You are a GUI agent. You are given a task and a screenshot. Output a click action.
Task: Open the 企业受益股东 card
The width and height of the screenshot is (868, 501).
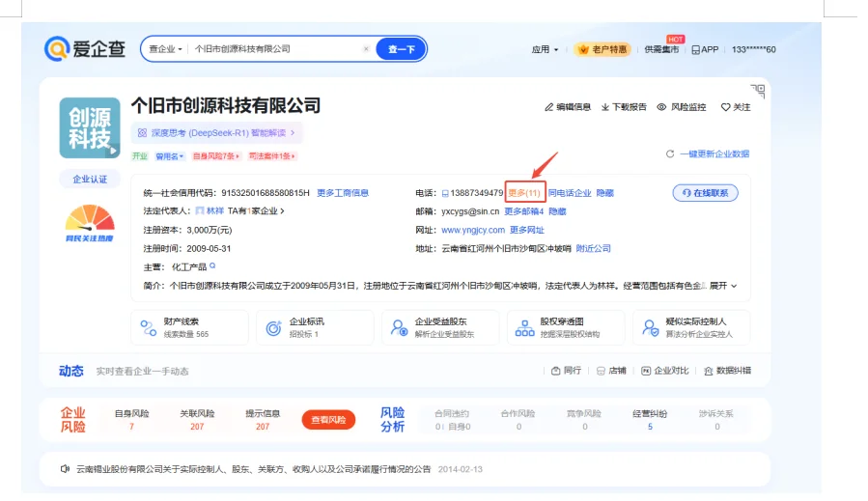(x=440, y=327)
